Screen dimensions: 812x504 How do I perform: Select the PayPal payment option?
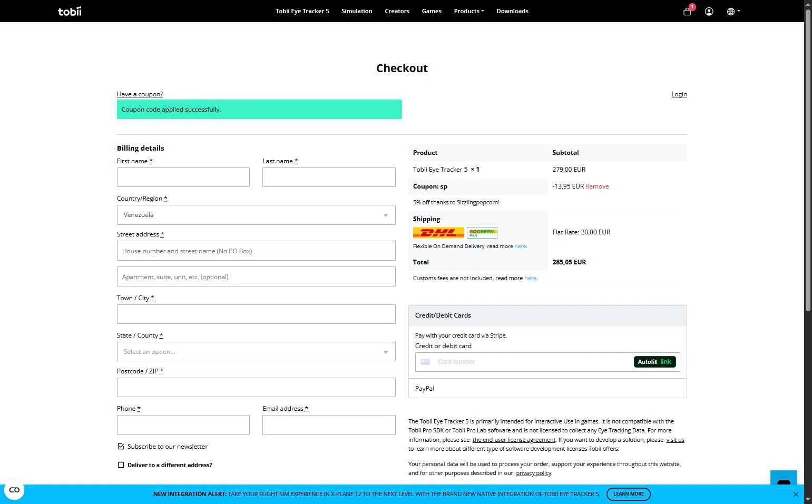click(x=547, y=389)
